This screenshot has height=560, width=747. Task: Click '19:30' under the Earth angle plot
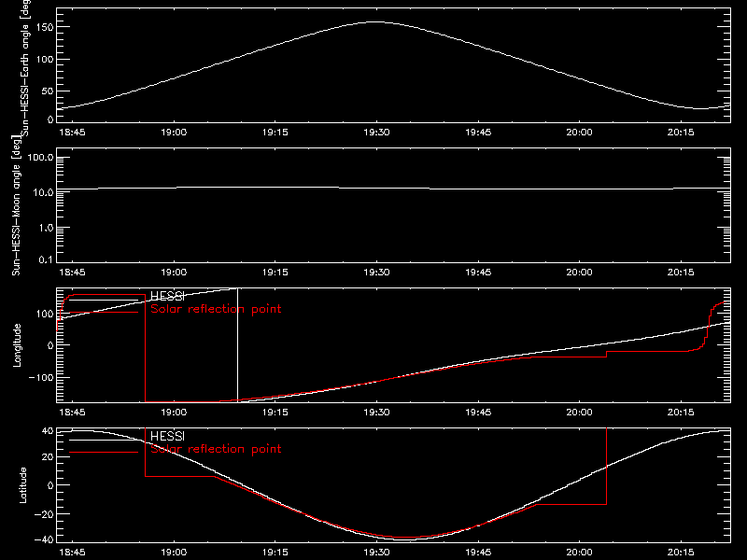coord(376,133)
